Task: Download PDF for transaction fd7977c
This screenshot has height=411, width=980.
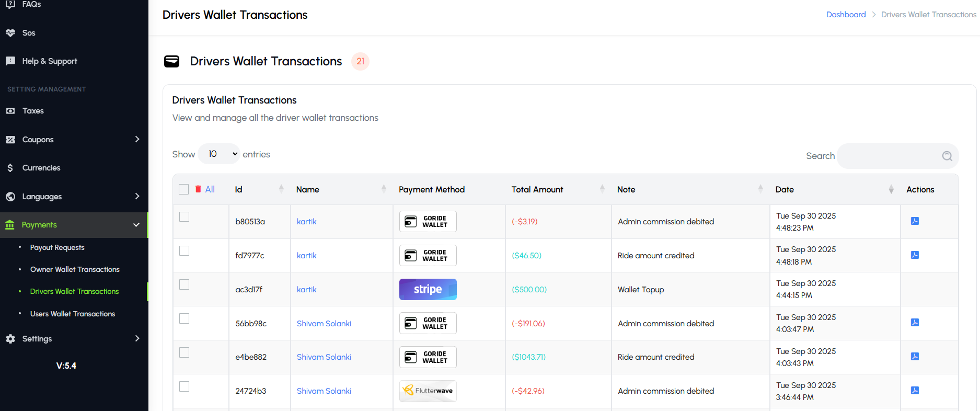Action: coord(915,255)
